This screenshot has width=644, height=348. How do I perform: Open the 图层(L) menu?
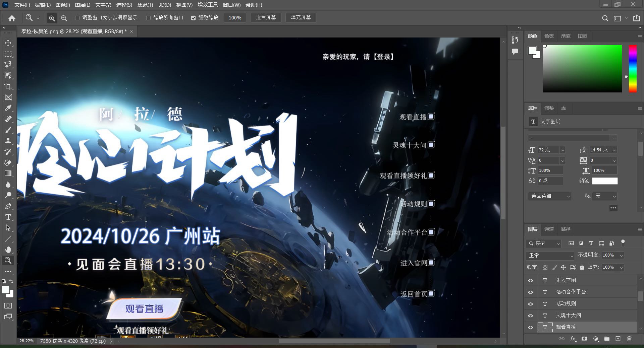[x=83, y=5]
